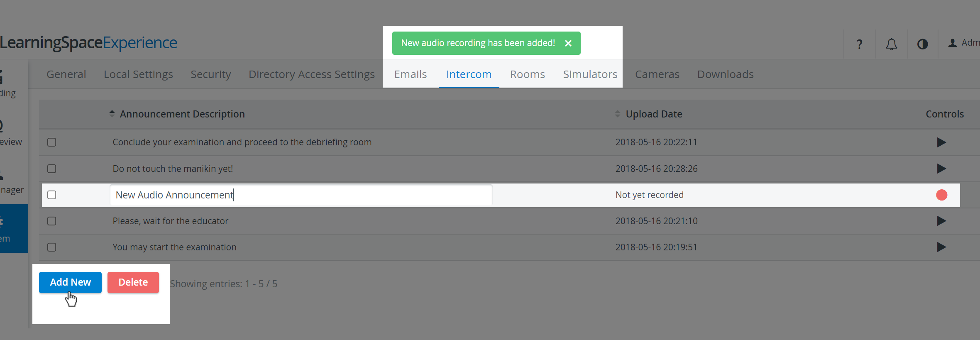Open the help question mark icon
The image size is (980, 340).
[860, 44]
